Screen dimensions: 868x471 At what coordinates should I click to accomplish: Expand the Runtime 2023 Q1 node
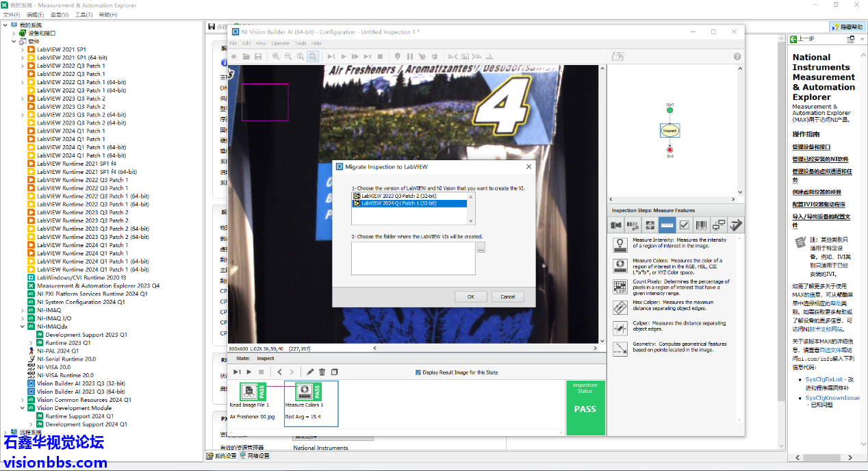tap(30, 343)
